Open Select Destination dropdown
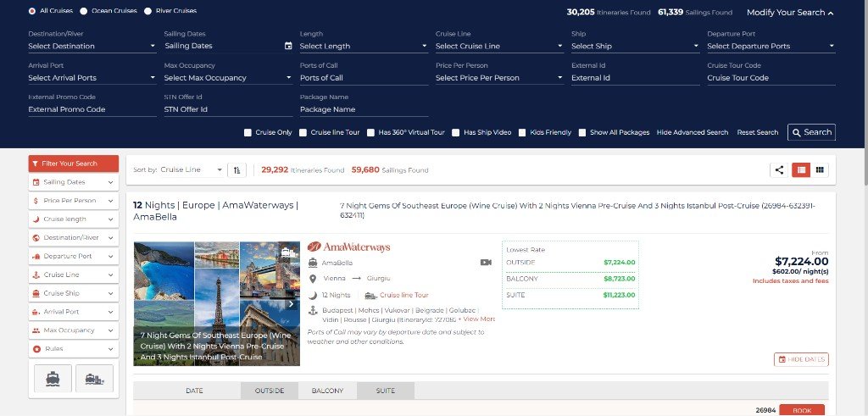This screenshot has width=868, height=416. pyautogui.click(x=92, y=46)
